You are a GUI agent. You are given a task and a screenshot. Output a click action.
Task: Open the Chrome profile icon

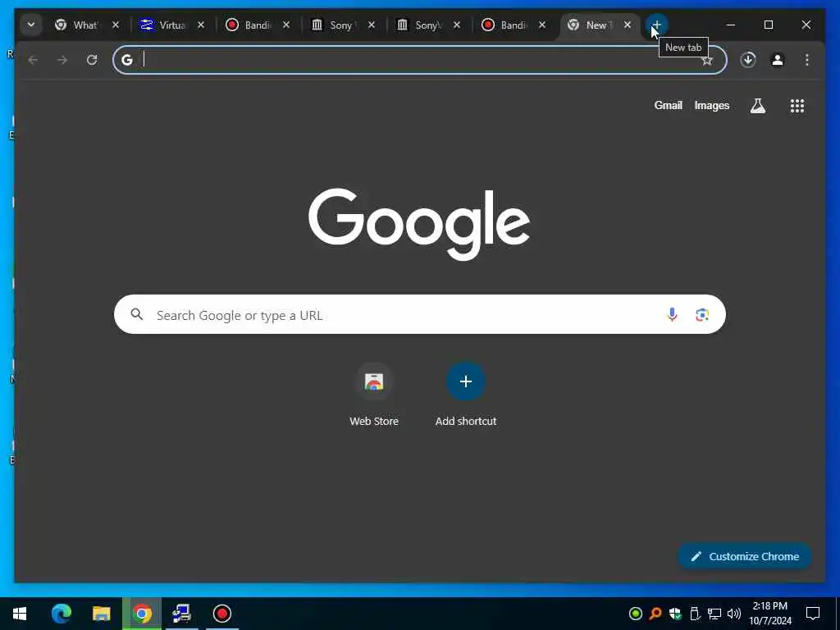778,60
